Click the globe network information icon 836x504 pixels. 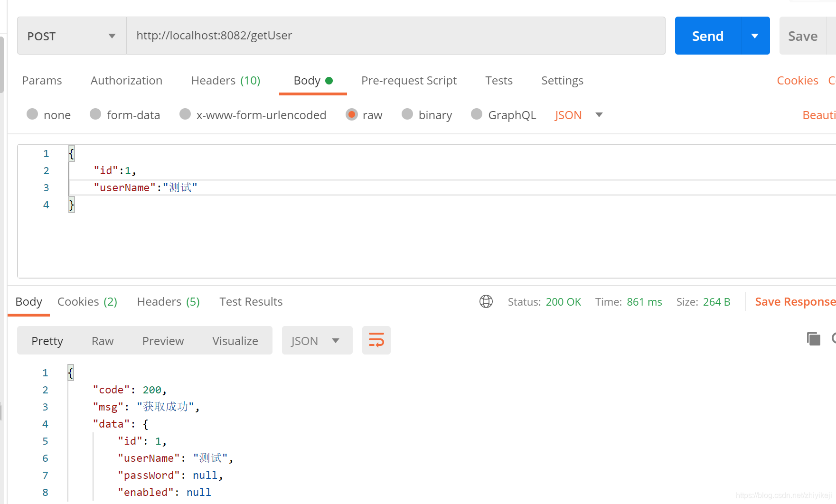pos(486,301)
